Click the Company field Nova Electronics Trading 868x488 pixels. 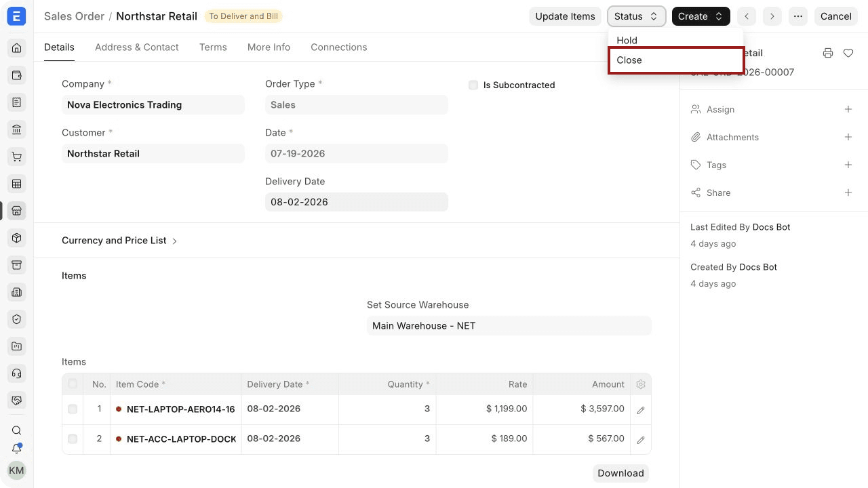tap(153, 105)
